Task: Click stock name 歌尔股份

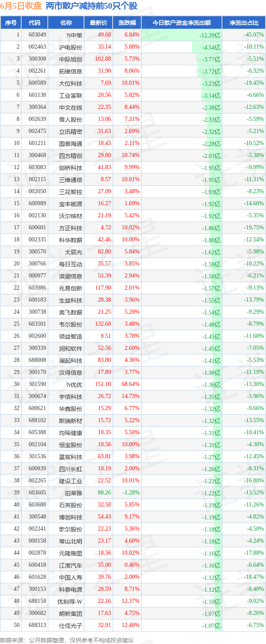Action: pyautogui.click(x=71, y=529)
